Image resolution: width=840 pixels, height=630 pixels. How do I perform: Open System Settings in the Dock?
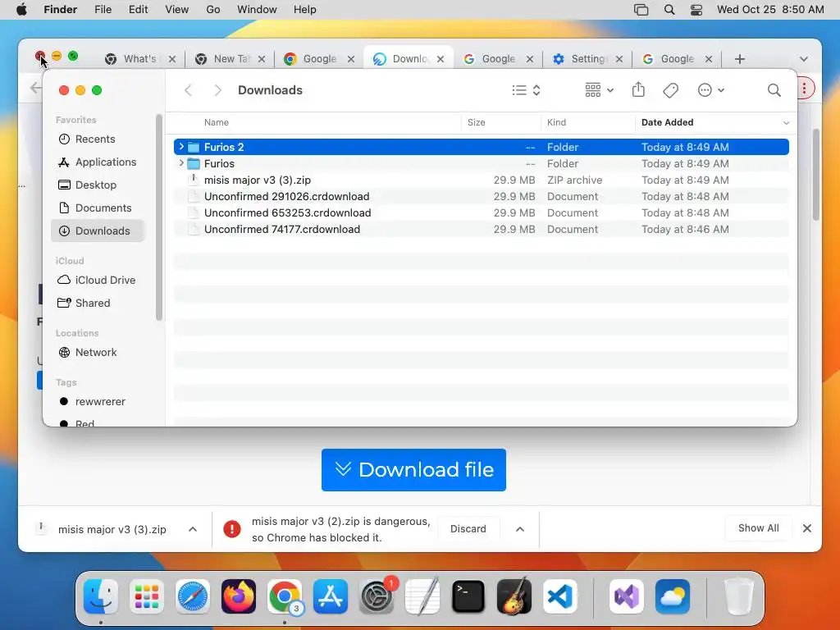pyautogui.click(x=377, y=596)
